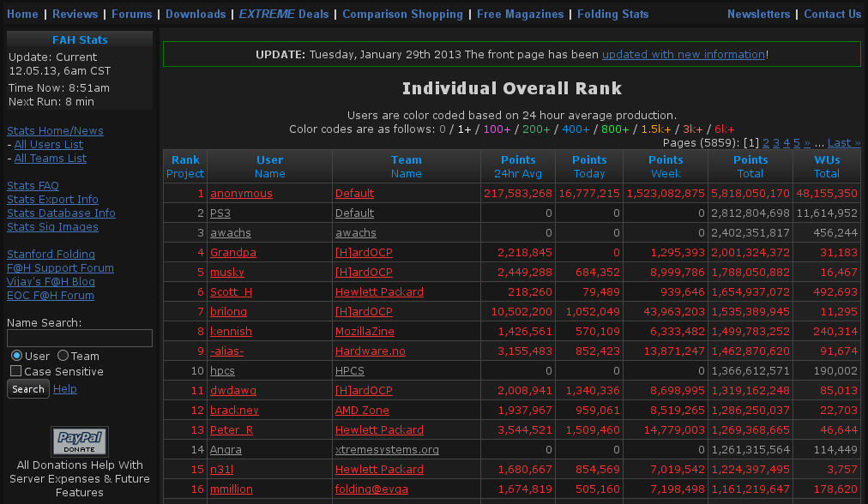The width and height of the screenshot is (868, 504).
Task: Open Vijay's F@H Blog link
Action: tap(51, 282)
